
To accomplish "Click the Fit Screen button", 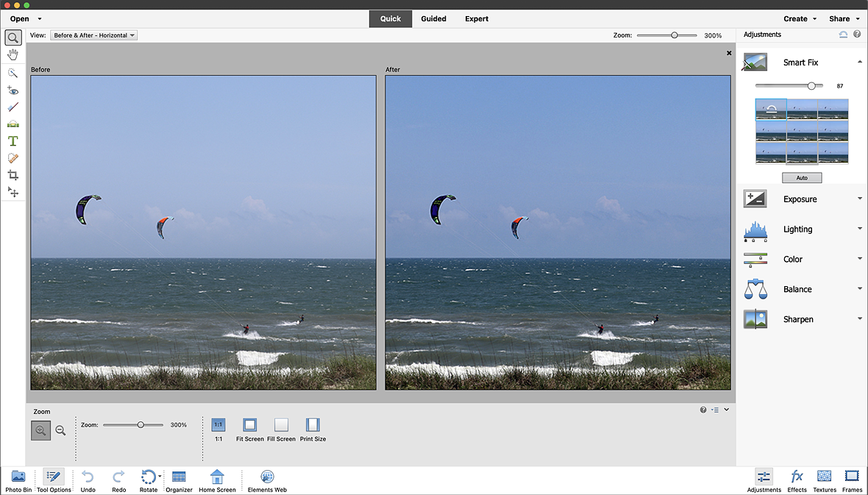I will (x=249, y=430).
